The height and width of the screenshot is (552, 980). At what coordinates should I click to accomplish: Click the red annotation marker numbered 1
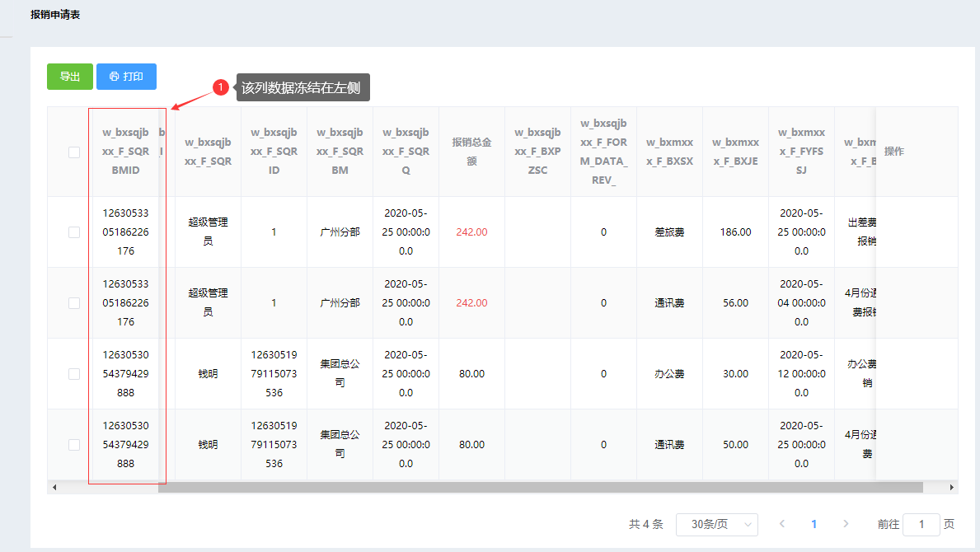pyautogui.click(x=220, y=87)
